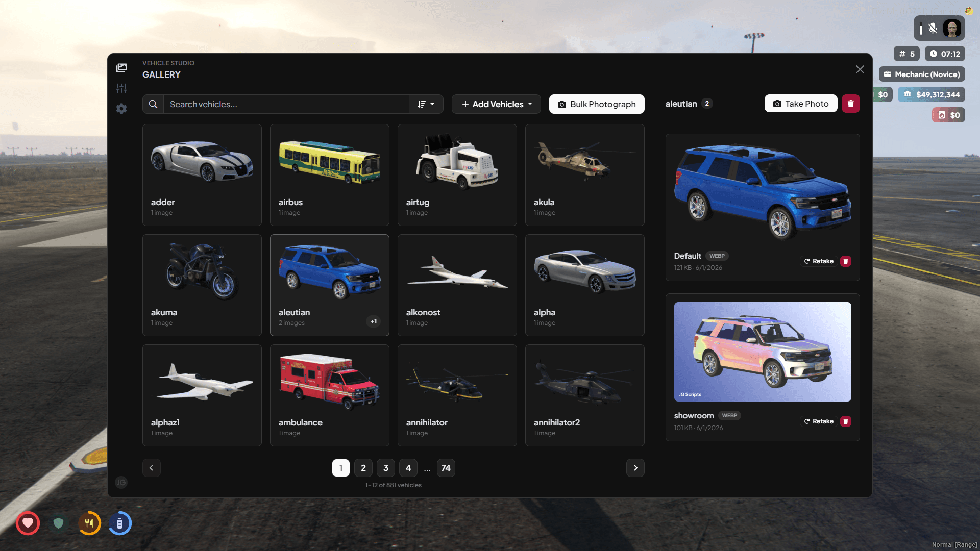The height and width of the screenshot is (551, 980).
Task: Open the alpha vehicle card
Action: 585,285
